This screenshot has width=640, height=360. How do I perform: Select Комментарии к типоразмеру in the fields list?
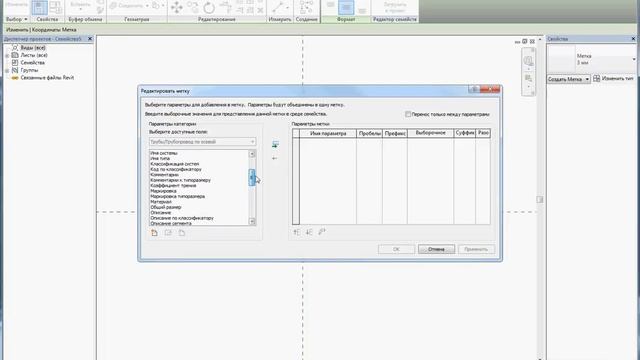coord(180,180)
